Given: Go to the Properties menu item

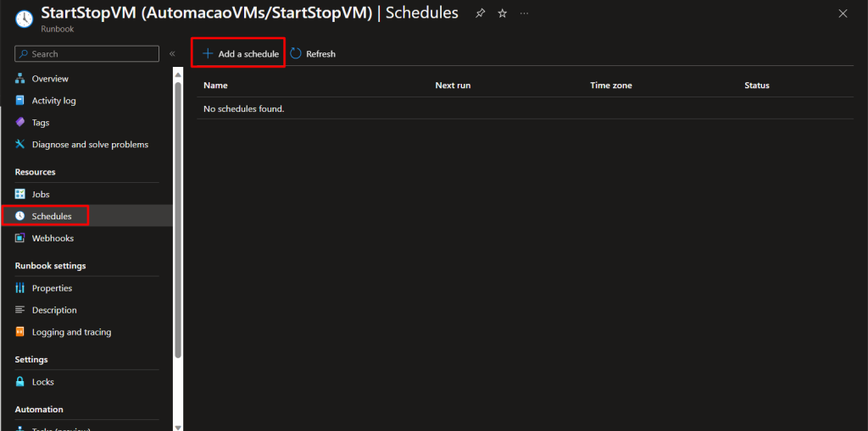Looking at the screenshot, I should [52, 289].
